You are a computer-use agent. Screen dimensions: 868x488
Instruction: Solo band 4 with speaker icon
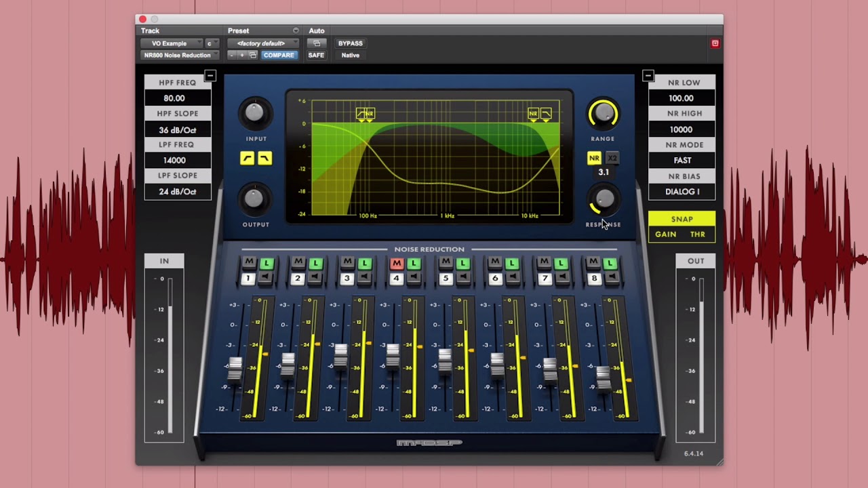click(x=414, y=278)
